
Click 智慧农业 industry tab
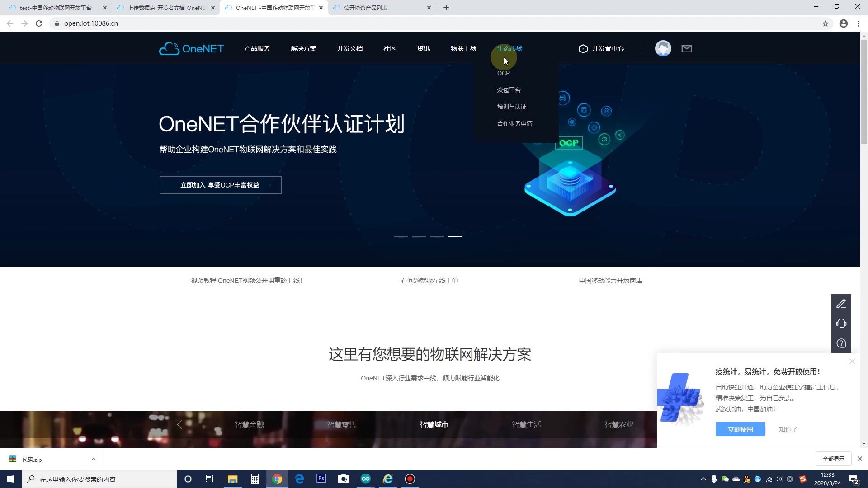618,424
